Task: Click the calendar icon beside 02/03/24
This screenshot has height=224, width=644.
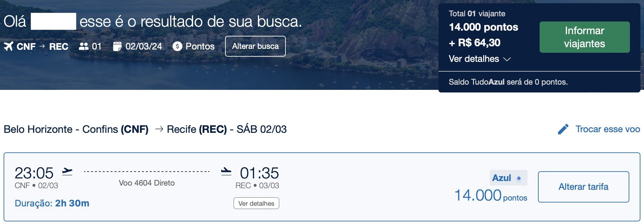Action: tap(117, 47)
